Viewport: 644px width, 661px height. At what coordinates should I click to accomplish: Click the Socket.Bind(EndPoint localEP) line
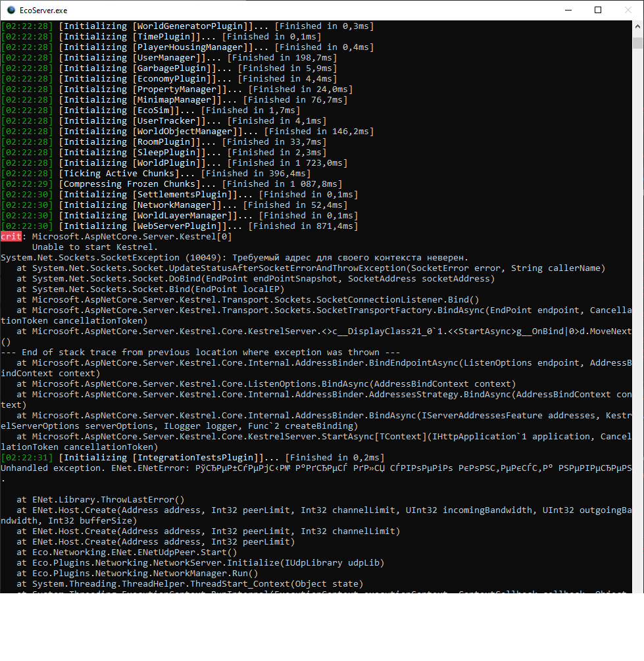pos(151,289)
